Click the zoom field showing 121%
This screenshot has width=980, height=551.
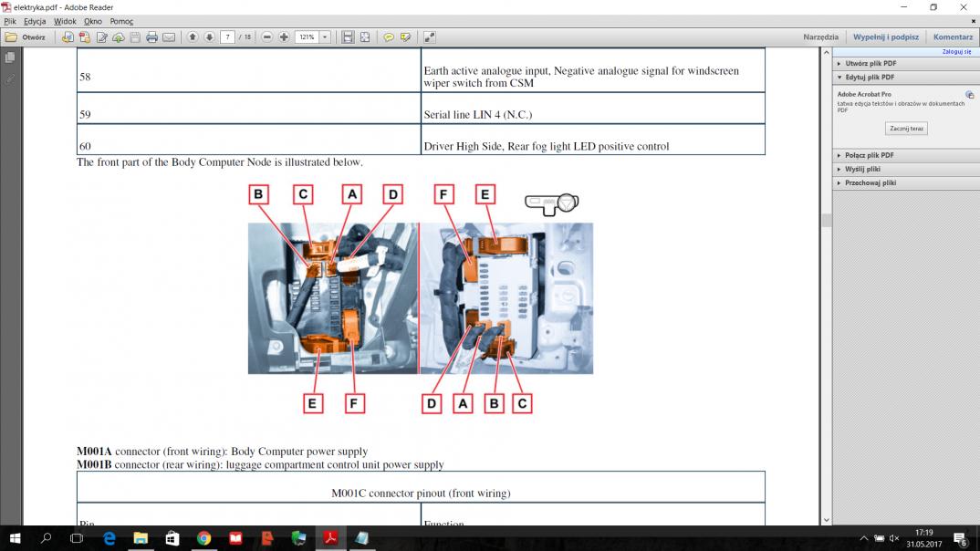[307, 37]
